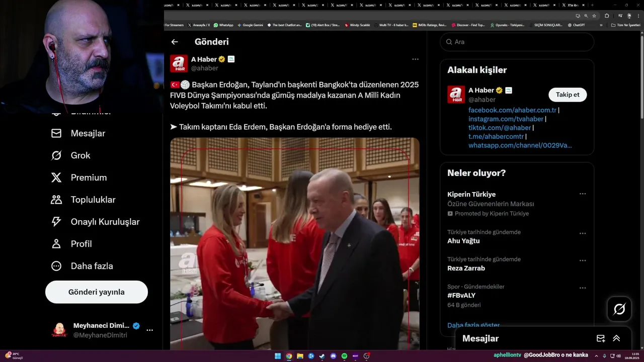This screenshot has height=362, width=644.
Task: Open the SEÇİM SONUÇLARI bookmark
Action: click(x=545, y=25)
